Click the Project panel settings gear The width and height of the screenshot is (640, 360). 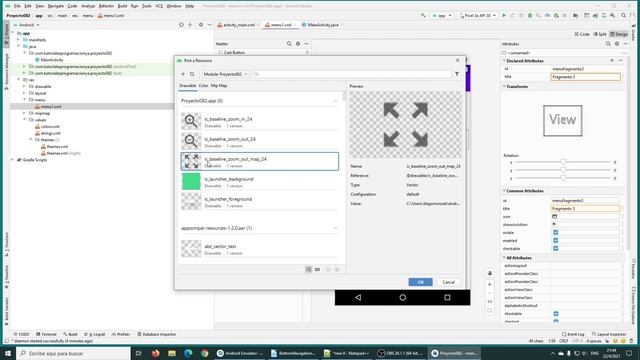tap(201, 25)
